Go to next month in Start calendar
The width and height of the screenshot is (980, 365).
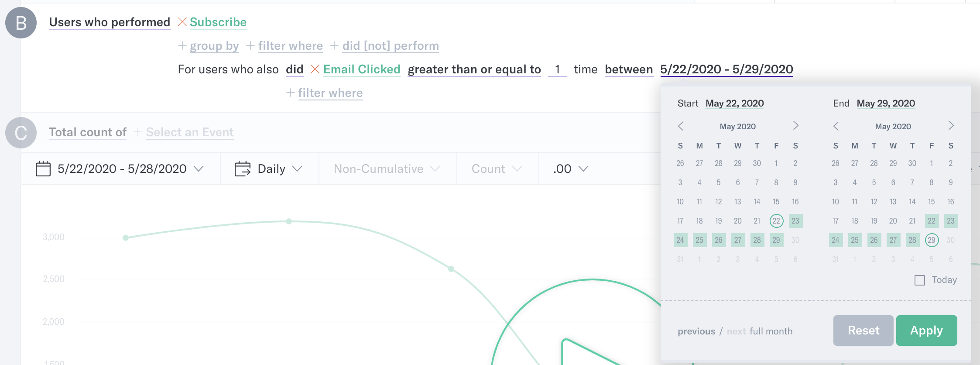pyautogui.click(x=796, y=126)
